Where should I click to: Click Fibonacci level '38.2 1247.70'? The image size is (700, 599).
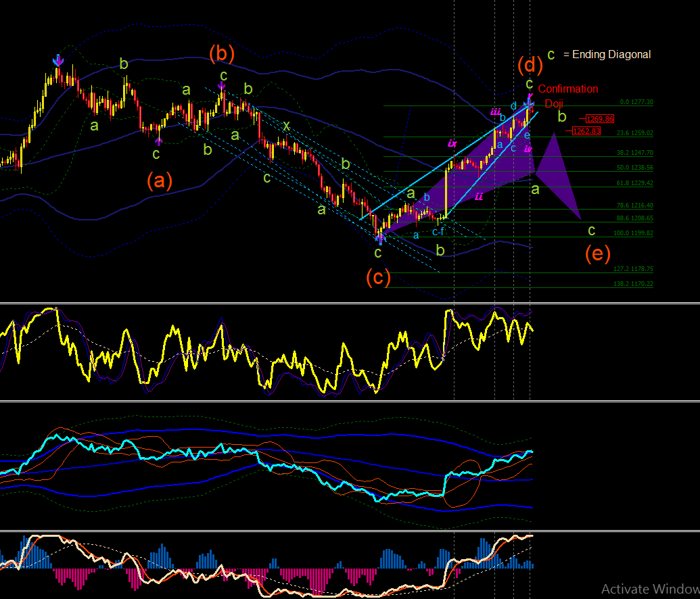[635, 153]
